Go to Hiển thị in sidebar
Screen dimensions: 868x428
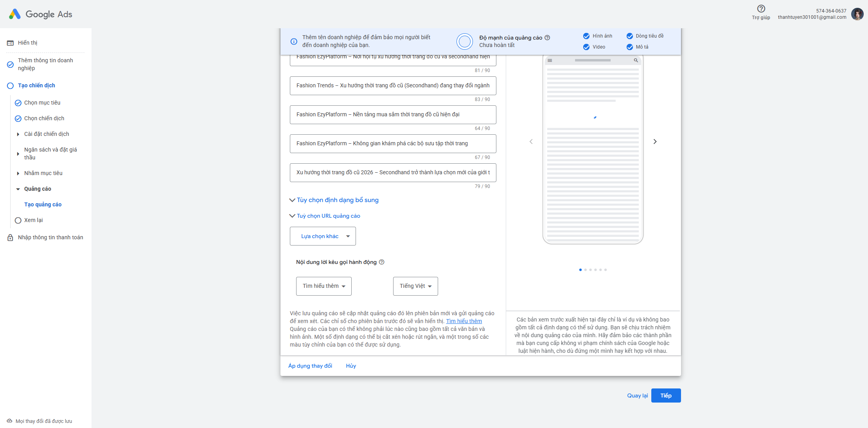tap(27, 43)
